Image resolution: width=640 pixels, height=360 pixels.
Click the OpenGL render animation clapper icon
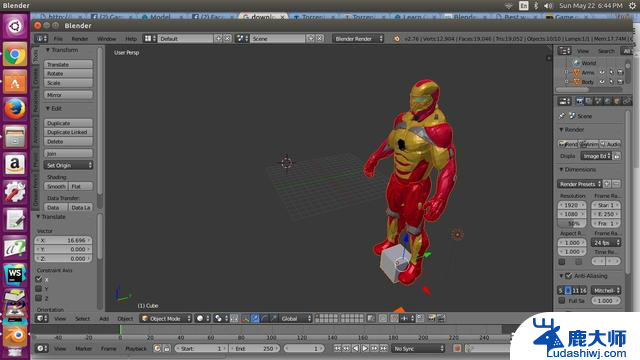tap(441, 318)
